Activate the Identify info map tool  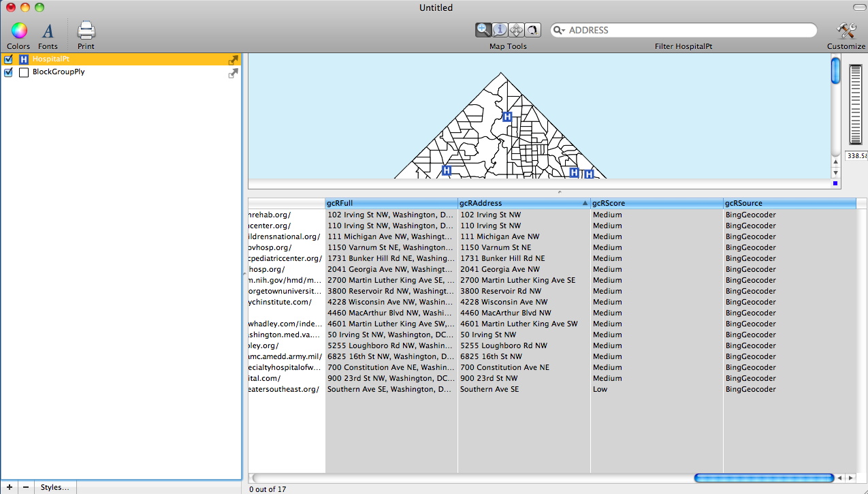click(x=500, y=30)
